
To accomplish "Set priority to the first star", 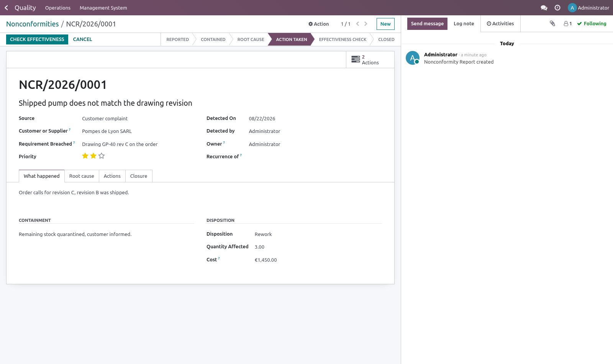I will pos(85,156).
